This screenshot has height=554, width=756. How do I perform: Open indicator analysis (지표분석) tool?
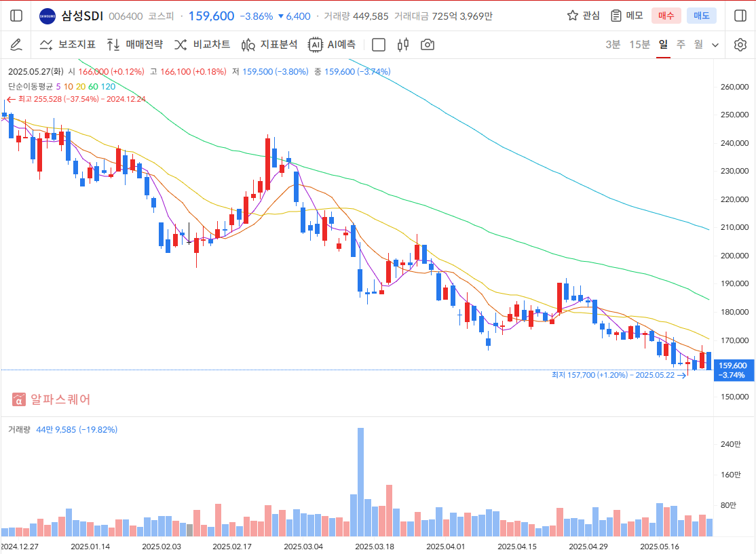(269, 45)
